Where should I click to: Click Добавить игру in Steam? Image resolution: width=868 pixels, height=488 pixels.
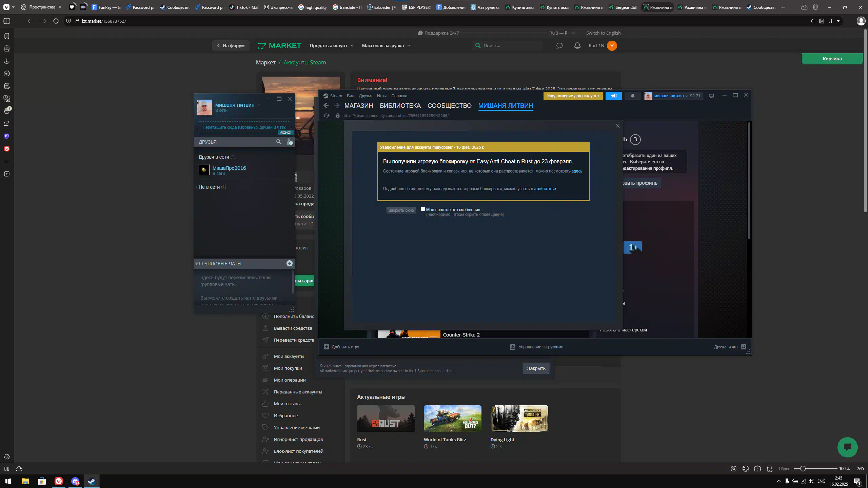[x=341, y=347]
